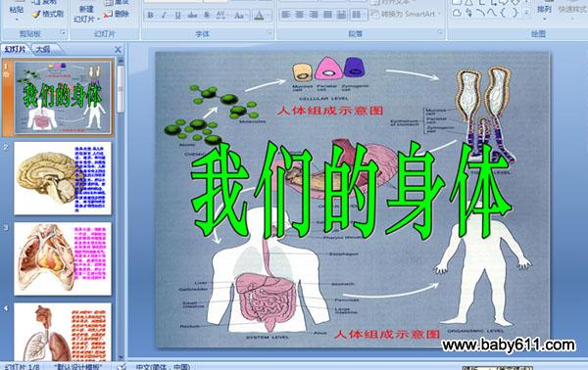
Task: Toggle strikethrough text formatting
Action: 192,16
